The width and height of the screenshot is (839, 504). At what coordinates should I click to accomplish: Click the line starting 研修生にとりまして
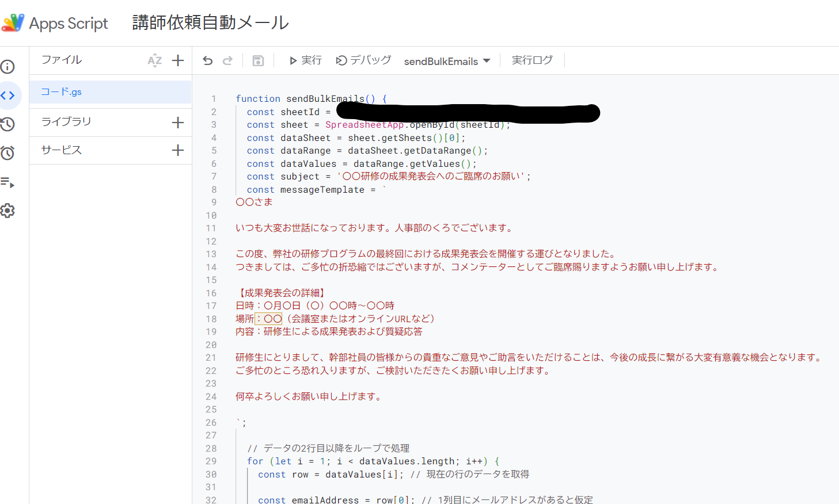coord(530,357)
